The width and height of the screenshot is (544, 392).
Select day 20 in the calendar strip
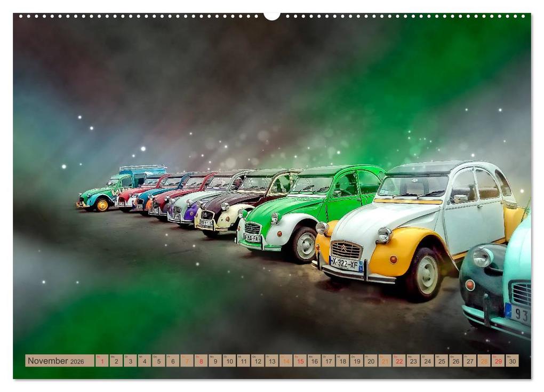tap(371, 361)
